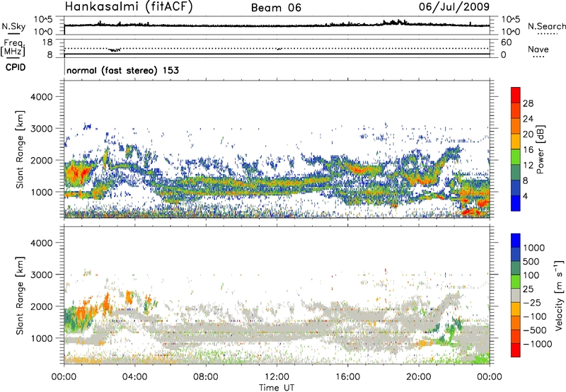Click the title text 'Hankasalmi (fitACF)'
566x392 pixels.
129,7
